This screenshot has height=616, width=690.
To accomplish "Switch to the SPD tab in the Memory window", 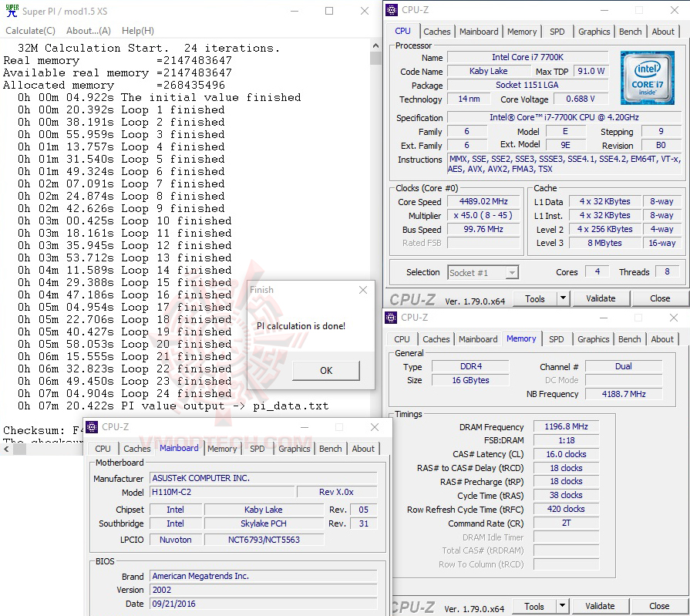I will (557, 338).
